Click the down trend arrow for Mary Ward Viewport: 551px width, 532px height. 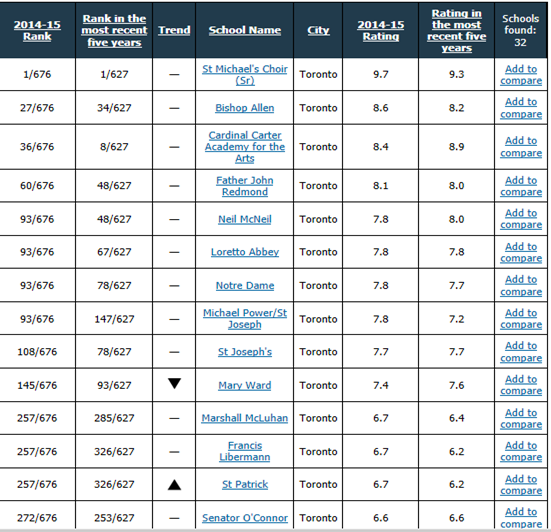click(x=174, y=383)
